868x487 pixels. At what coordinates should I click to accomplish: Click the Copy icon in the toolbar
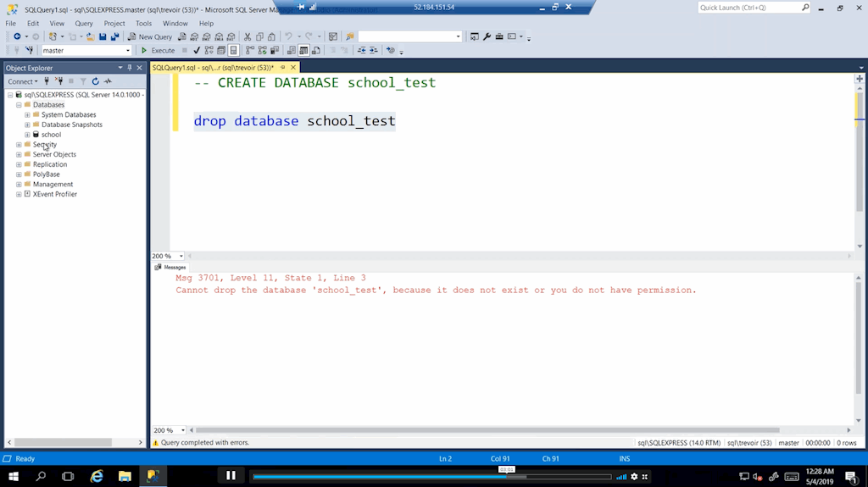pos(259,36)
